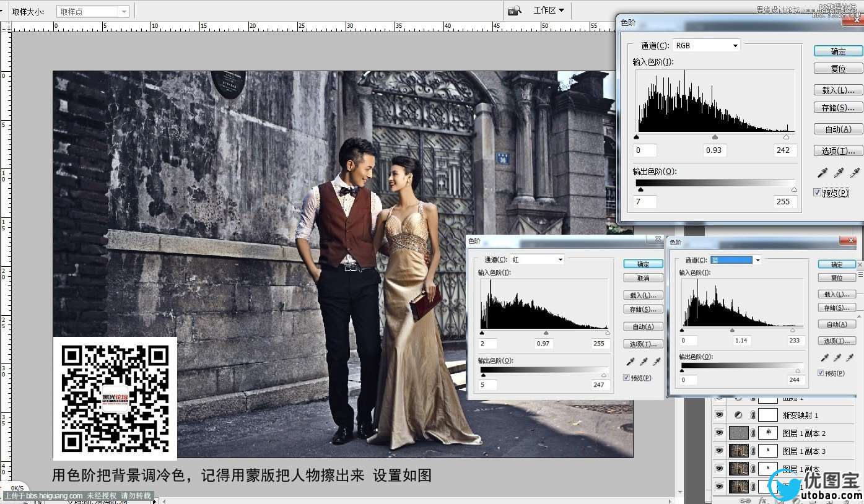
Task: Pick gray point eyedropper in RGB Levels dialog
Action: [839, 173]
